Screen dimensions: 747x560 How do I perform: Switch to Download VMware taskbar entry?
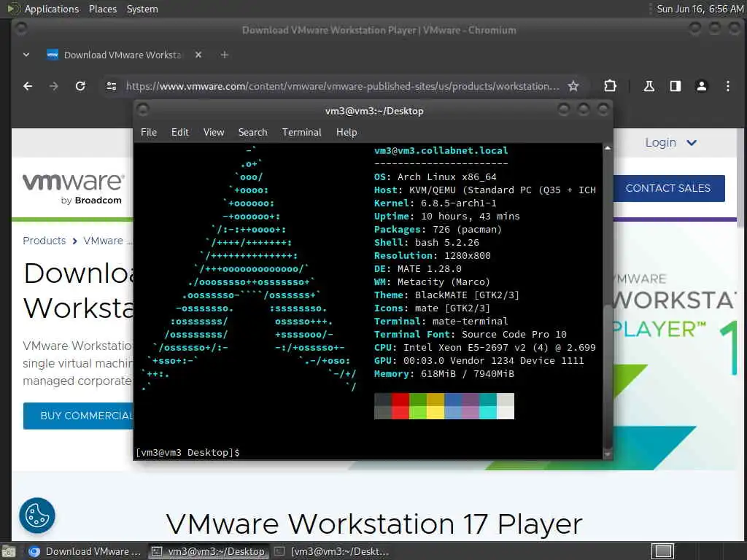tap(85, 551)
